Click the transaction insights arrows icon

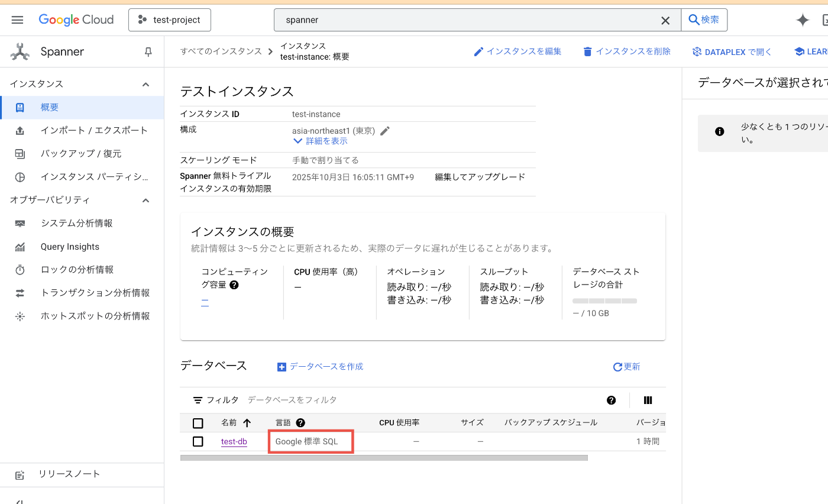tap(20, 293)
